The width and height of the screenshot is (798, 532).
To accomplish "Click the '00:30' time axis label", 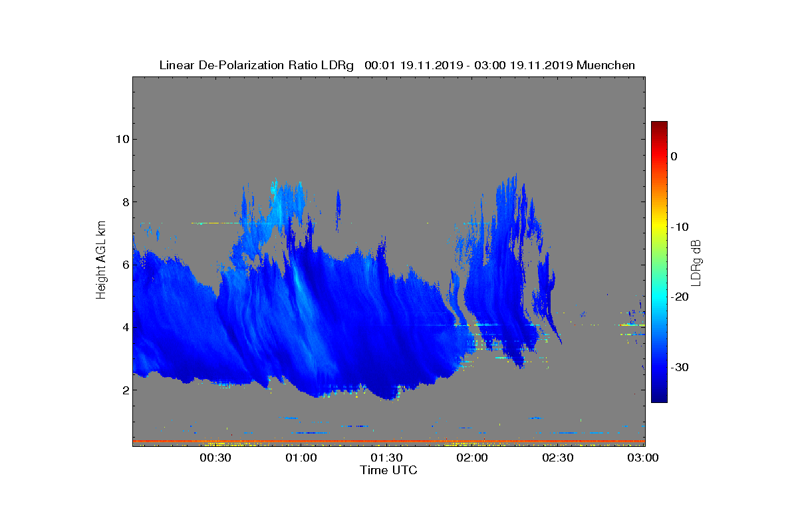I will tap(215, 458).
